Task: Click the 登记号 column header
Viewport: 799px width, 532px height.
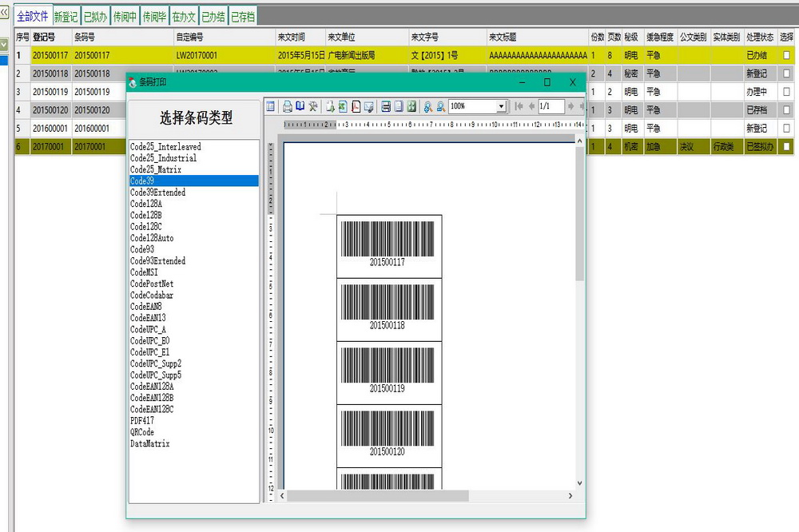Action: coord(51,37)
